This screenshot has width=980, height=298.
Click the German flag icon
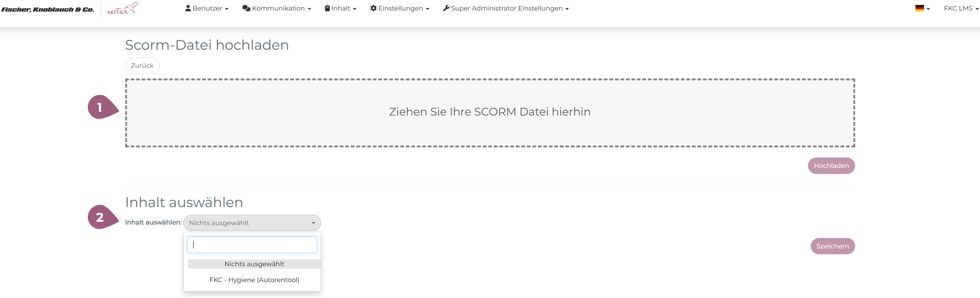click(920, 8)
